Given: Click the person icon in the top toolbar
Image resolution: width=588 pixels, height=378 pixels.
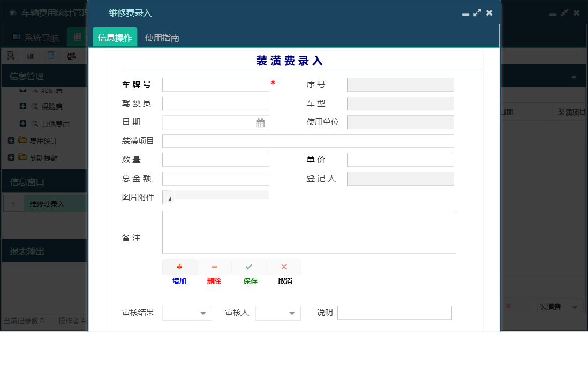Looking at the screenshot, I should coord(71,56).
